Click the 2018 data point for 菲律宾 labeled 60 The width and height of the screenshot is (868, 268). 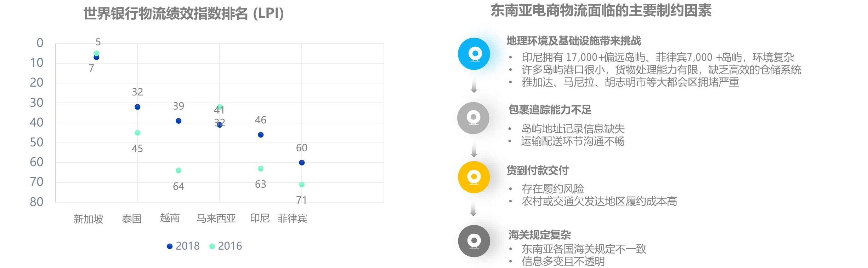coord(302,163)
